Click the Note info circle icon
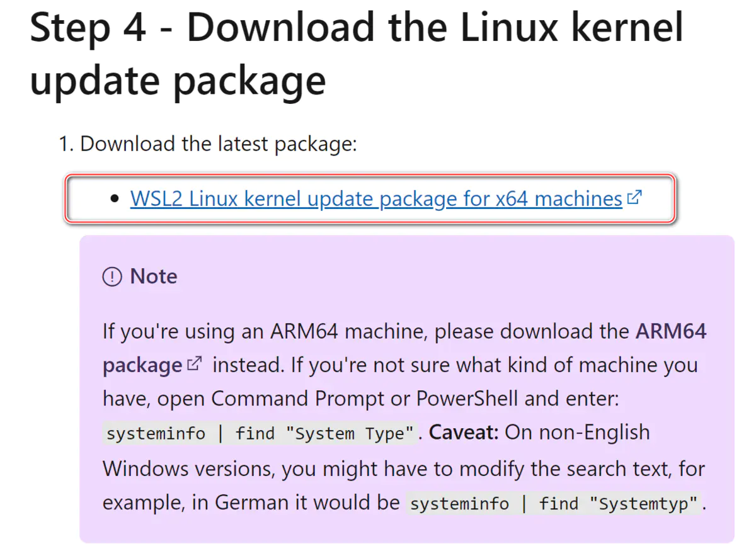756x556 pixels. (x=112, y=276)
